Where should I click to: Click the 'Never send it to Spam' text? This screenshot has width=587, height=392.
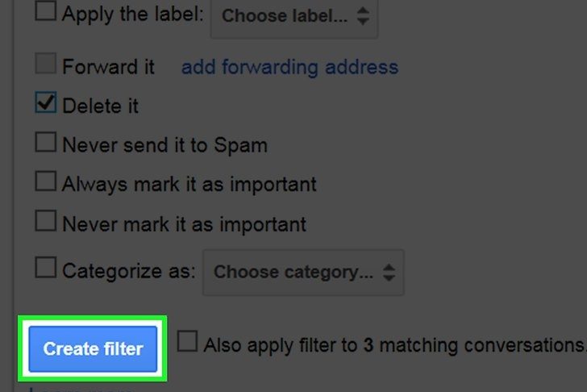click(x=164, y=145)
